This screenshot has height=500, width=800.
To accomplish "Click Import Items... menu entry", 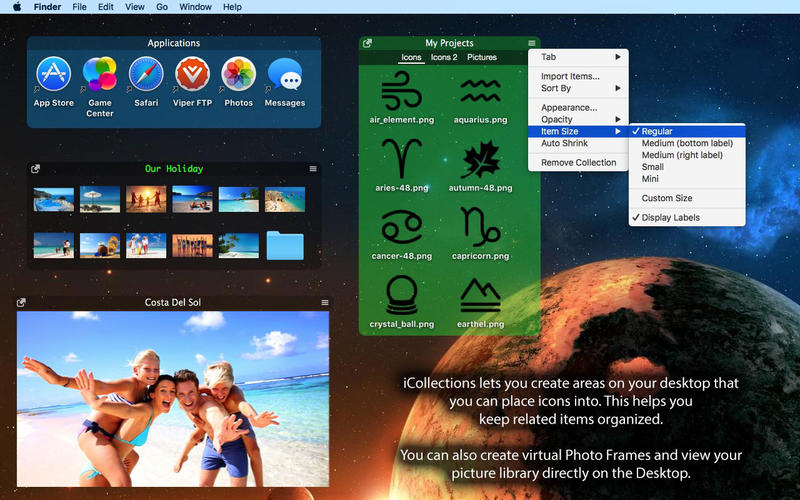I will point(578,77).
